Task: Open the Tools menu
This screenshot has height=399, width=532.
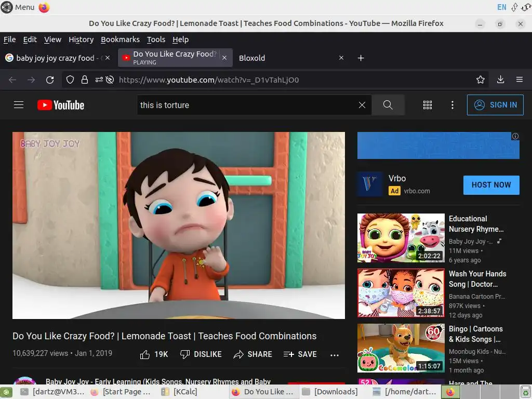Action: pyautogui.click(x=156, y=39)
